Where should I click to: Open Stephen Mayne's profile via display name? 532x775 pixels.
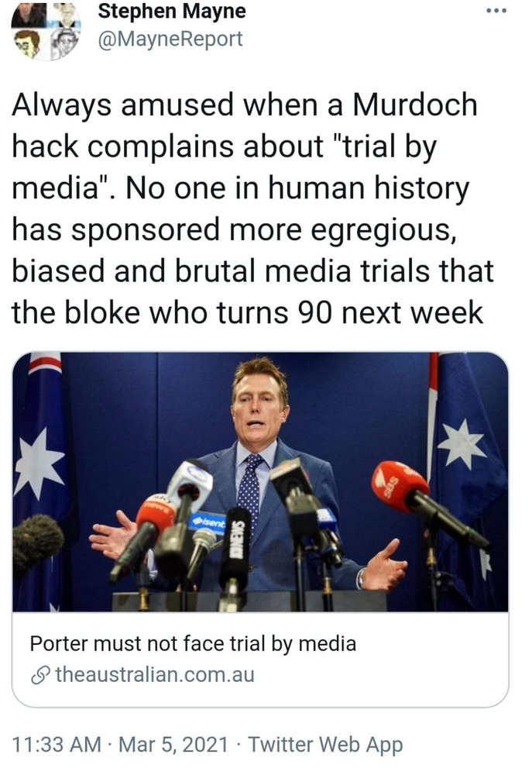[171, 11]
